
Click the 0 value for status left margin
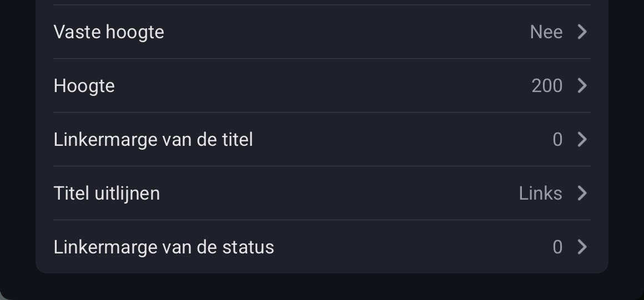[557, 247]
